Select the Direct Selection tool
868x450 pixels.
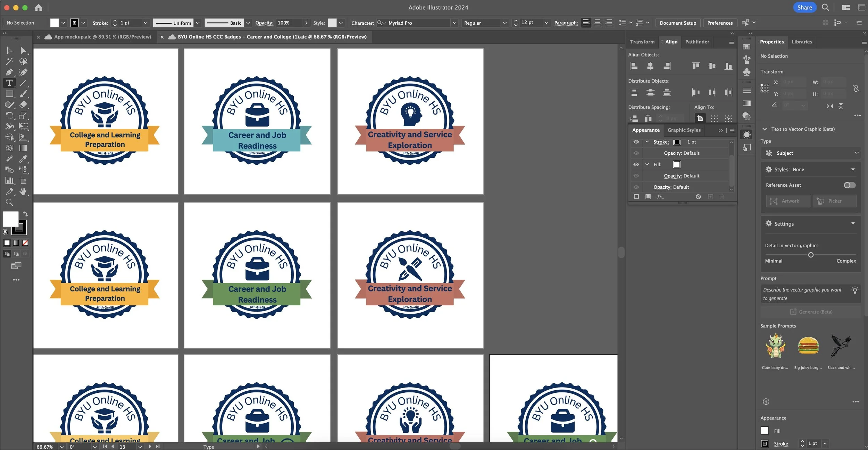pos(23,51)
